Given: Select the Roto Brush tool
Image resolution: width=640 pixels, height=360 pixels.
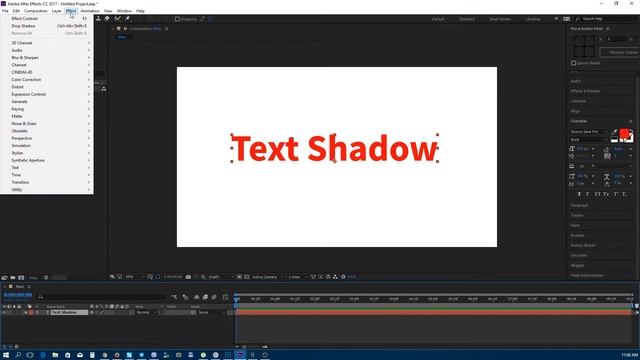Looking at the screenshot, I should 118,19.
